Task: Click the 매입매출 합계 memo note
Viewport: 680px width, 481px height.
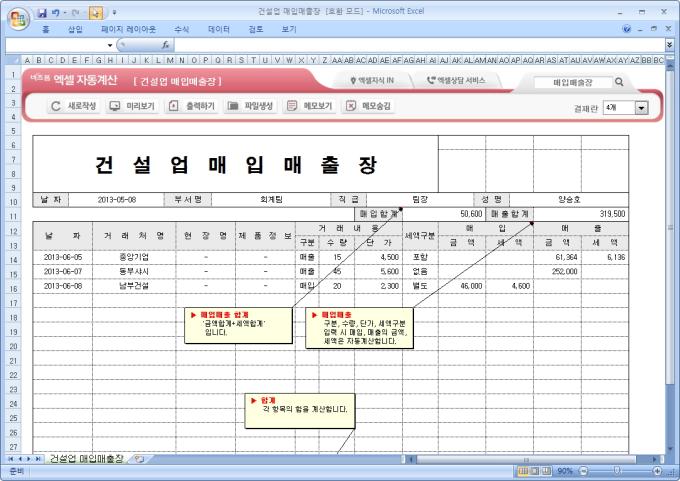Action: [238, 325]
